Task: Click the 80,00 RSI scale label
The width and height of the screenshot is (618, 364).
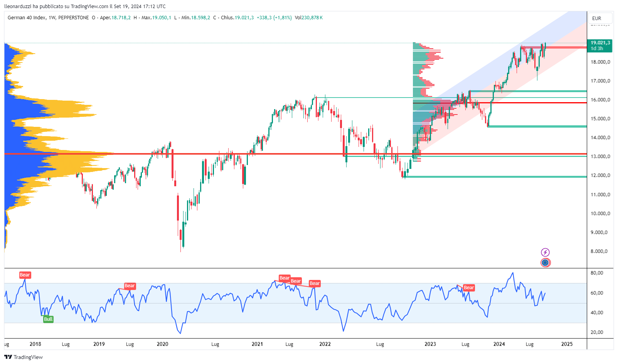Action: [597, 273]
